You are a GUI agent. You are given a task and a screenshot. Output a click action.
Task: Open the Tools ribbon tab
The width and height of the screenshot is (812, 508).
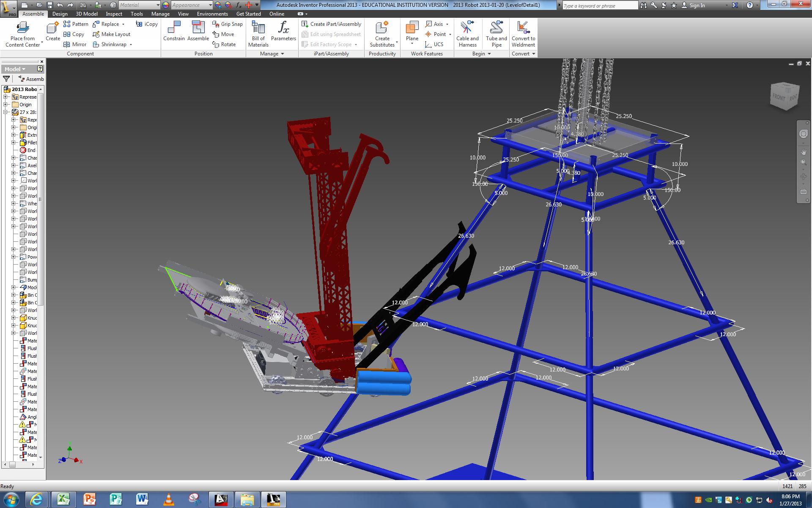coord(137,14)
